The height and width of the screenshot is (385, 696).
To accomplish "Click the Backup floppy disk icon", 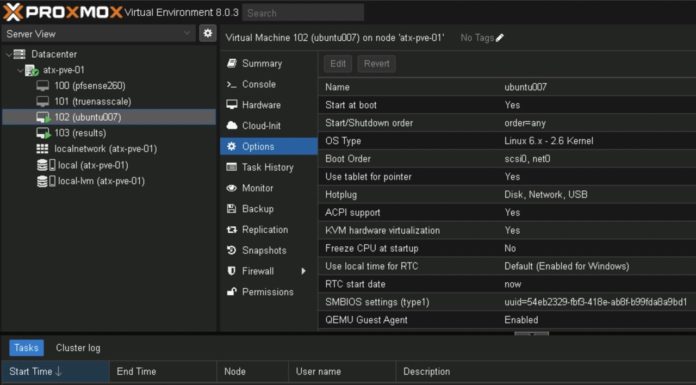I will 231,209.
